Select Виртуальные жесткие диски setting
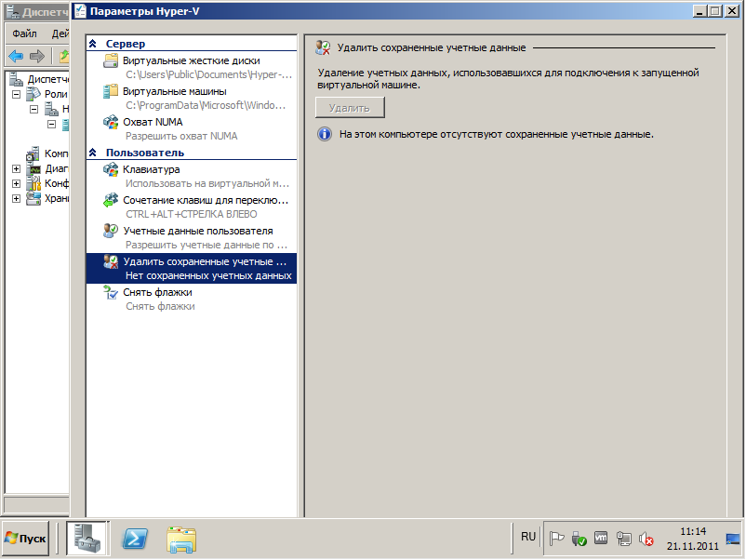Image resolution: width=746 pixels, height=560 pixels. click(x=192, y=68)
